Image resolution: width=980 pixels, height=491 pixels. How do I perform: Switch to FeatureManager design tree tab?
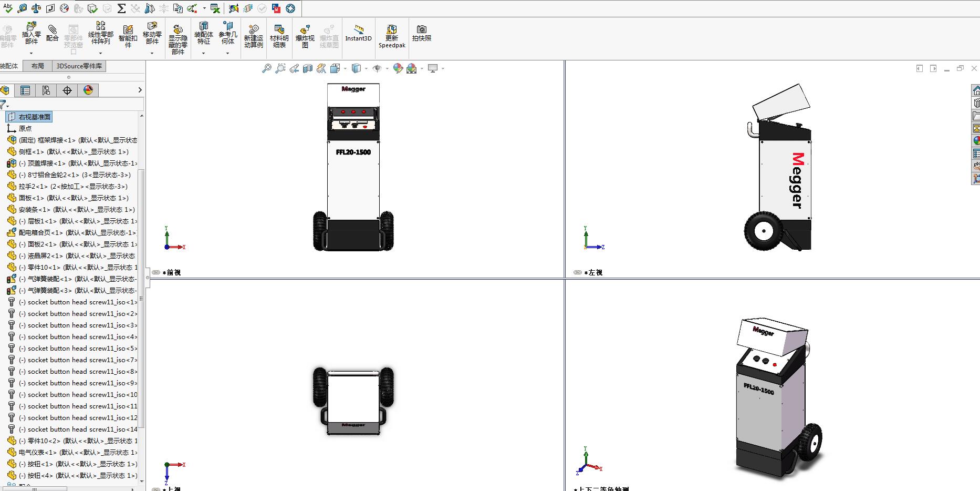(x=5, y=90)
